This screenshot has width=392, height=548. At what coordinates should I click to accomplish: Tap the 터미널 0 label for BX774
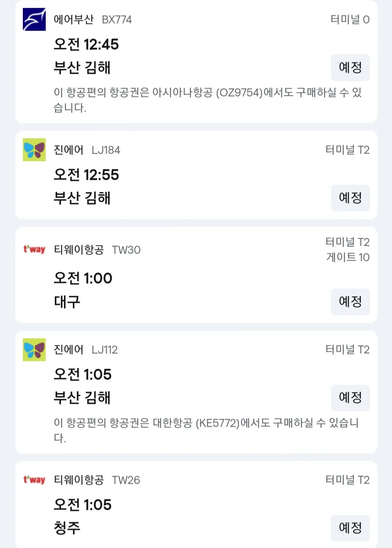pyautogui.click(x=350, y=19)
